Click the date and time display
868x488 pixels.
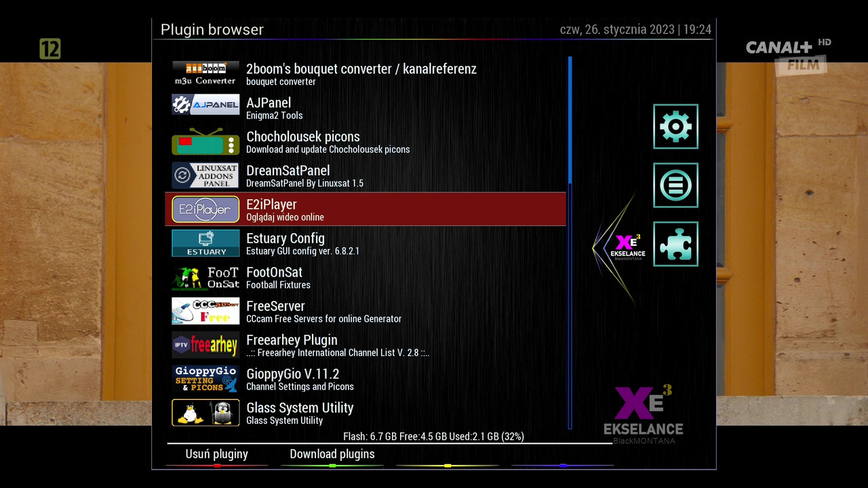click(x=635, y=30)
